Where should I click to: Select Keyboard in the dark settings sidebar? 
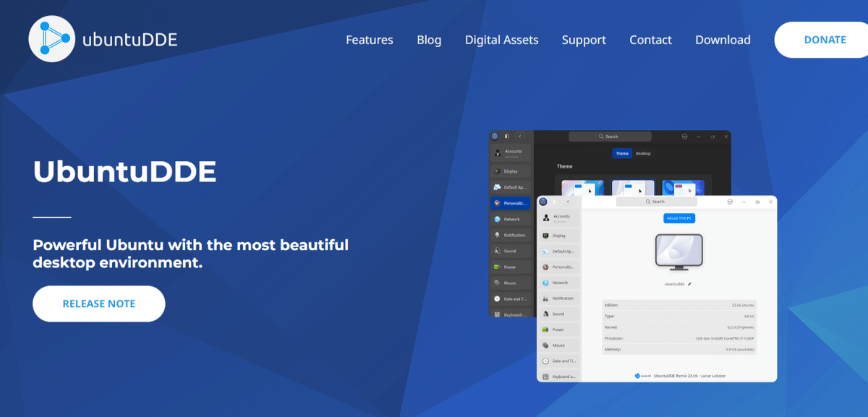[511, 314]
